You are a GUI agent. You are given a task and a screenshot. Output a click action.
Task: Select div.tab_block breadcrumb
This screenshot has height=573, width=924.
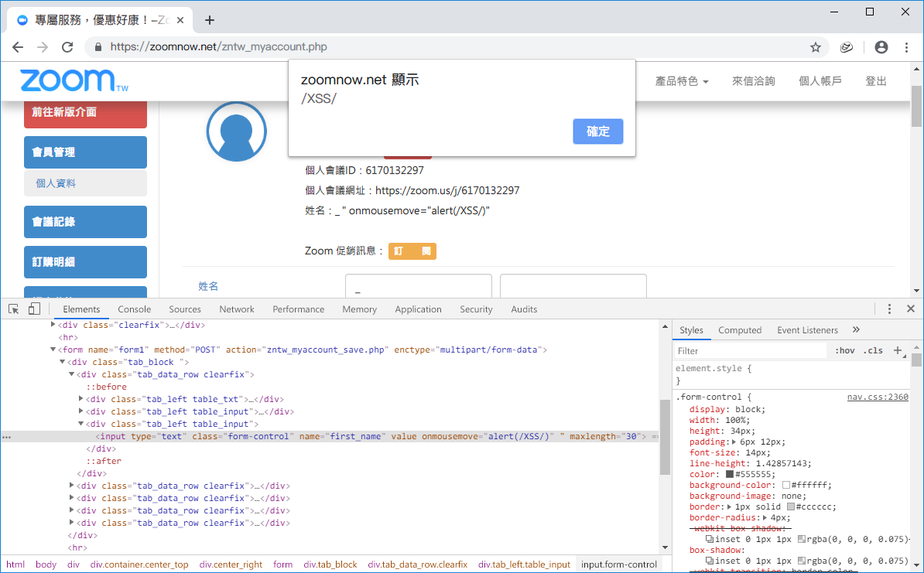(330, 564)
